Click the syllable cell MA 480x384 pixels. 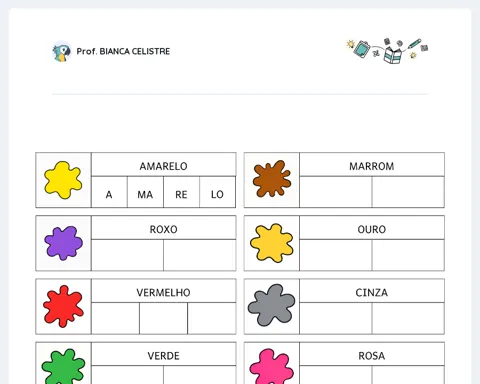tap(145, 192)
